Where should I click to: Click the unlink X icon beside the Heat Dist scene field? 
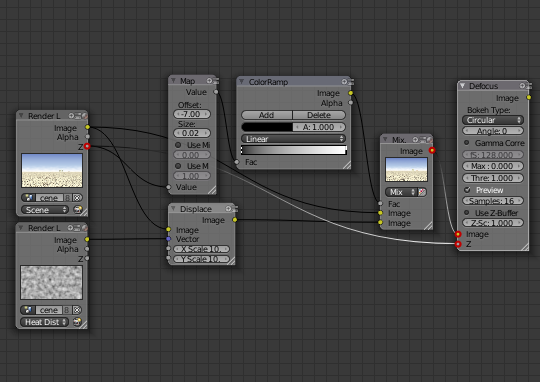77,310
